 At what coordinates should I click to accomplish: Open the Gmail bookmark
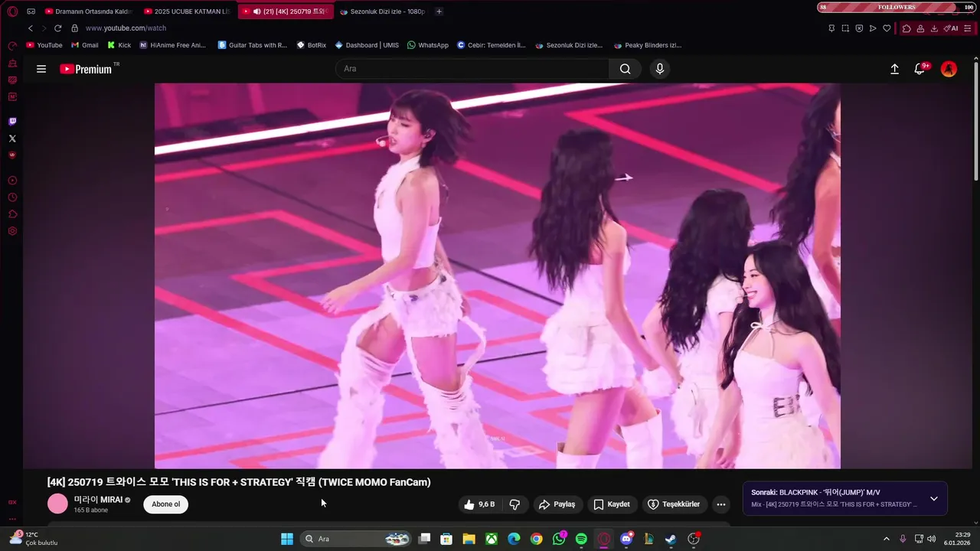click(x=84, y=45)
